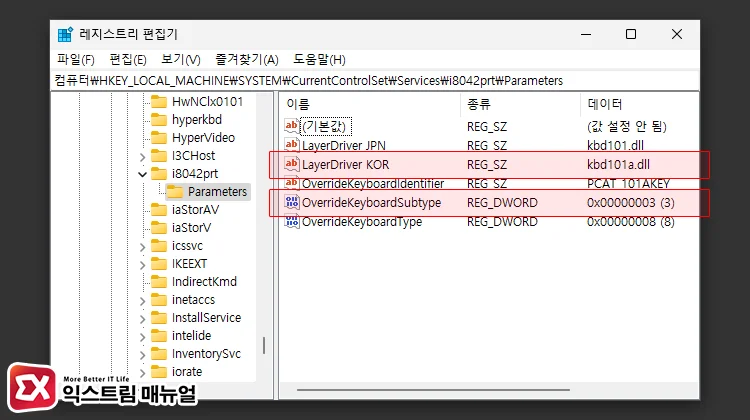Screen dimensions: 750x420
Task: Open the 보기(V) menu
Action: (x=180, y=60)
